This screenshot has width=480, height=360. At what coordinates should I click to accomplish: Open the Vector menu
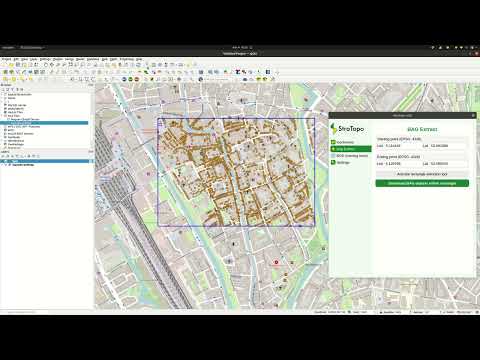click(x=69, y=59)
